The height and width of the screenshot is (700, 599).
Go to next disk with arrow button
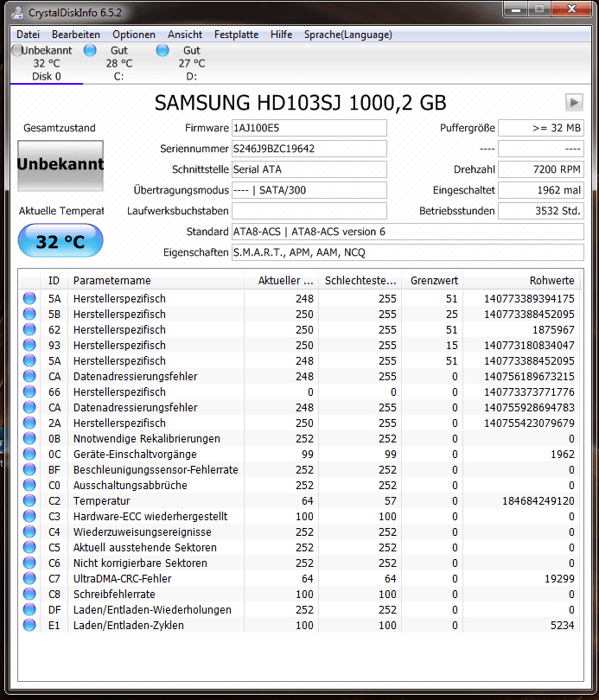pyautogui.click(x=574, y=102)
